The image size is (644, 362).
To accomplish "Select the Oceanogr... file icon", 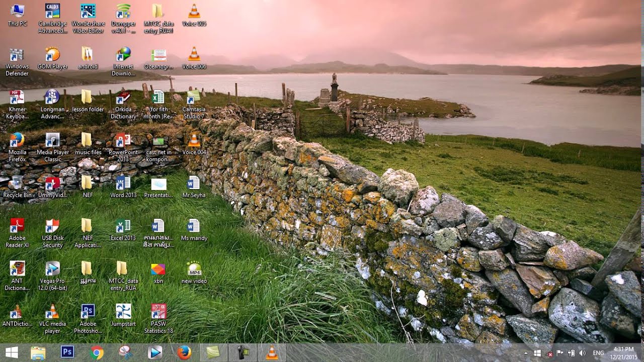I will 158,58.
